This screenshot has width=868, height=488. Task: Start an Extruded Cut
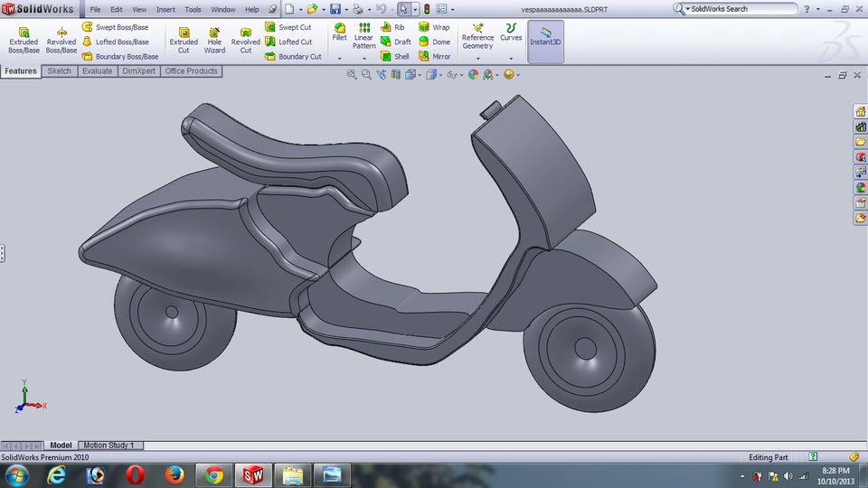click(184, 41)
